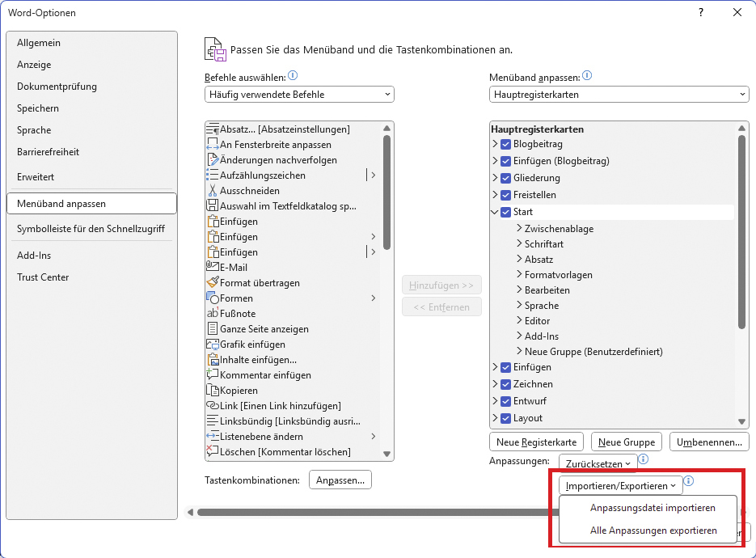Open the Zurücksetzen dropdown button
The width and height of the screenshot is (756, 558).
[598, 463]
